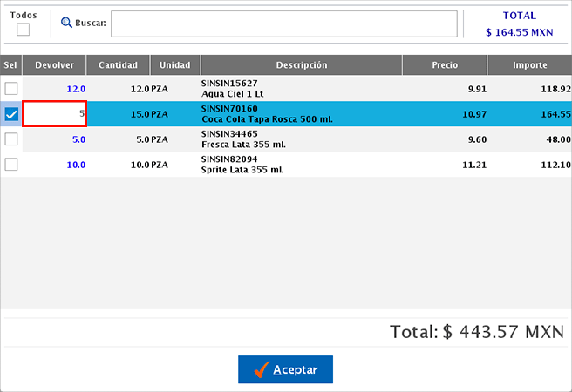Uncheck the Coca Cola Tapa Rosca checkbox
Viewport: 572px width, 392px height.
click(x=11, y=114)
